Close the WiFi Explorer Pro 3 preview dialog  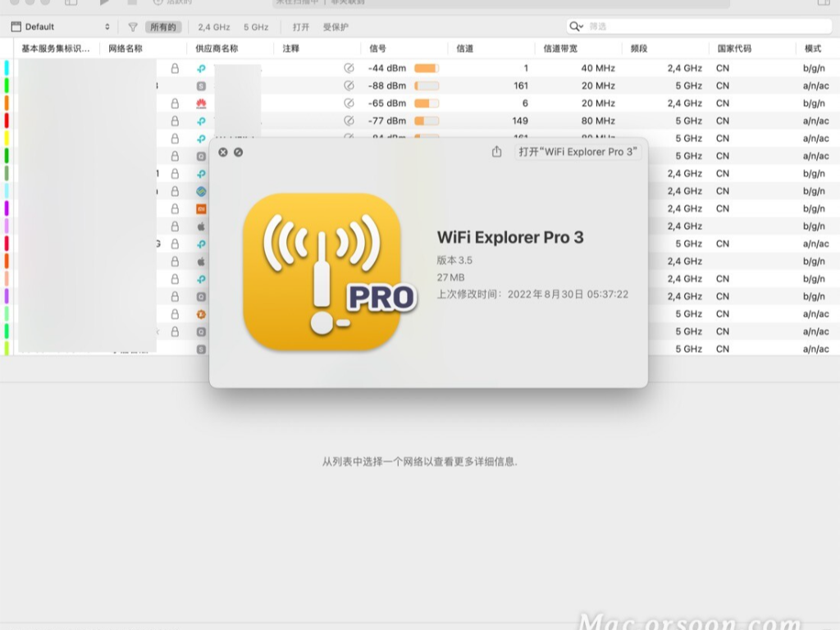223,152
